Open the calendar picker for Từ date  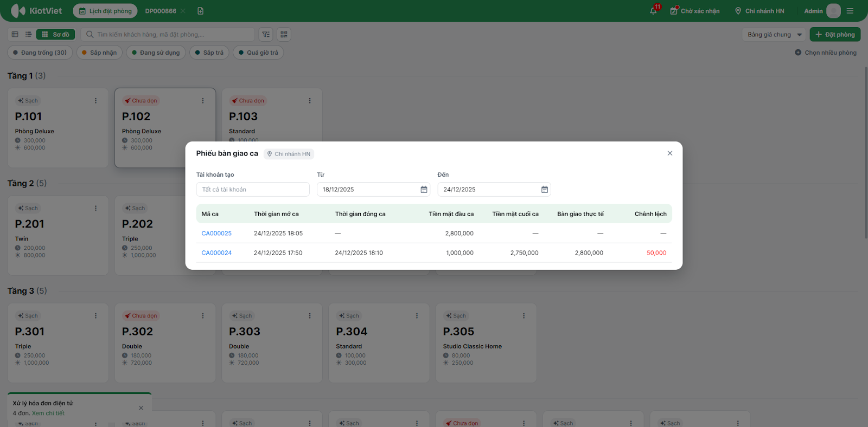424,190
